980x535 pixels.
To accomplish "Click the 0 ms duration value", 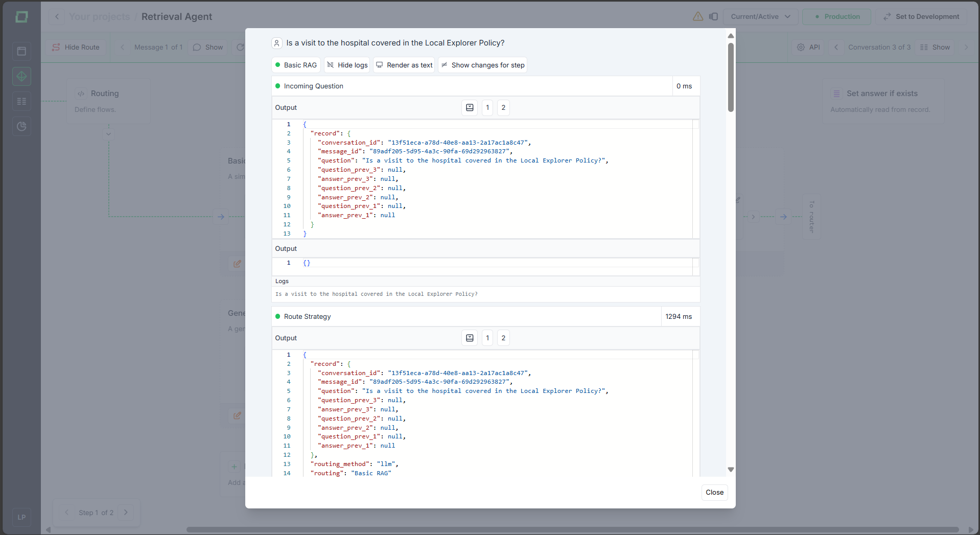I will [x=684, y=86].
